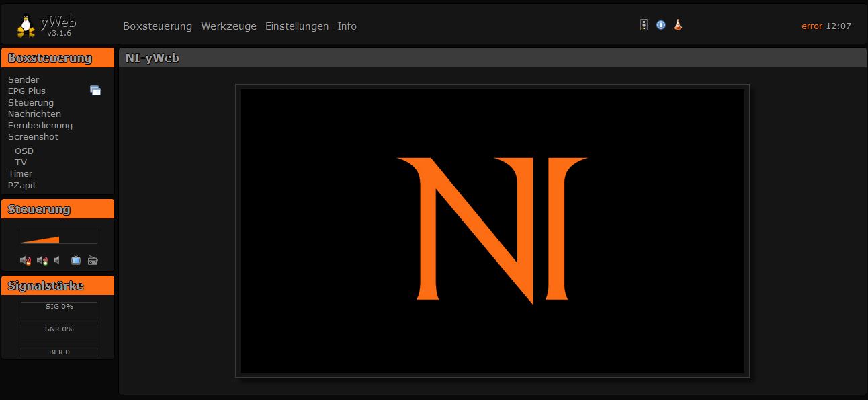This screenshot has width=868, height=400.
Task: Open the Info menu in top bar
Action: pyautogui.click(x=347, y=26)
